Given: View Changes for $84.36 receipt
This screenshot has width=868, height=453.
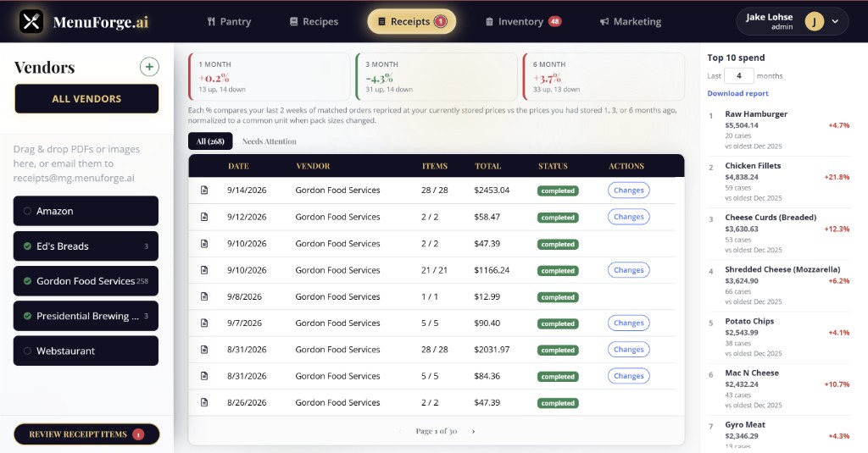Looking at the screenshot, I should (628, 376).
